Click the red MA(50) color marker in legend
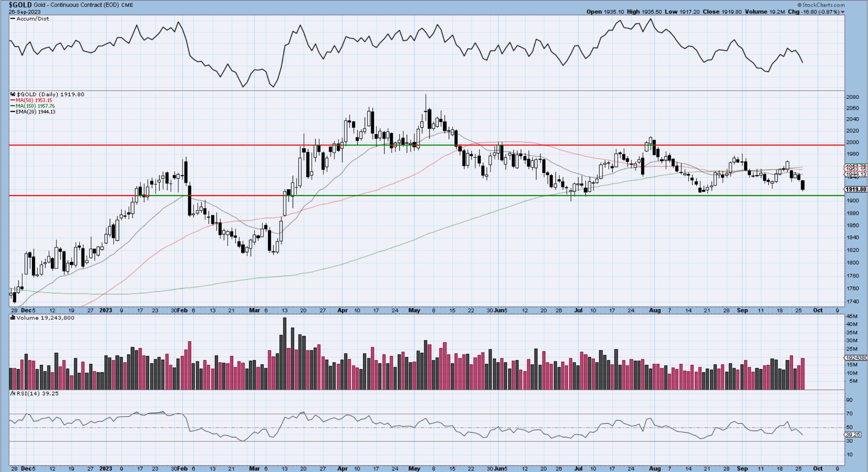The image size is (868, 472). click(x=13, y=100)
